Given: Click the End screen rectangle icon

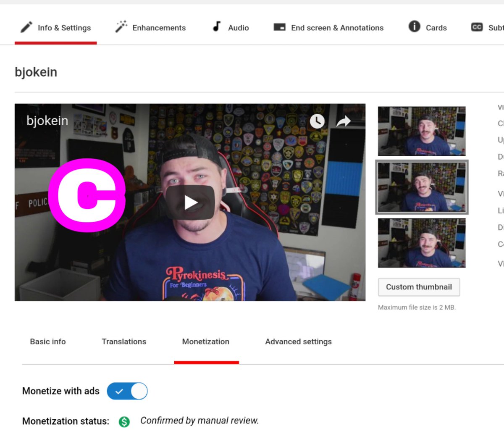Looking at the screenshot, I should 279,27.
